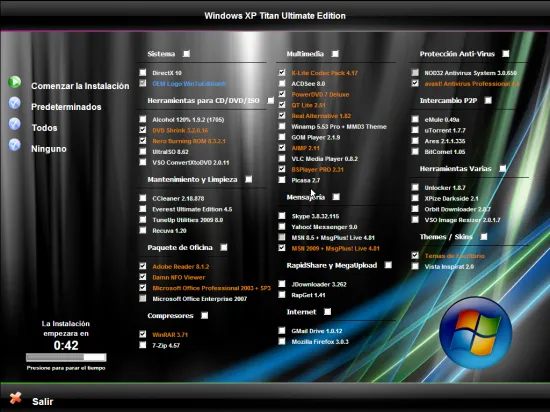The image size is (550, 412).
Task: Check Everest Ultimate Edition 4.5
Action: pos(143,209)
